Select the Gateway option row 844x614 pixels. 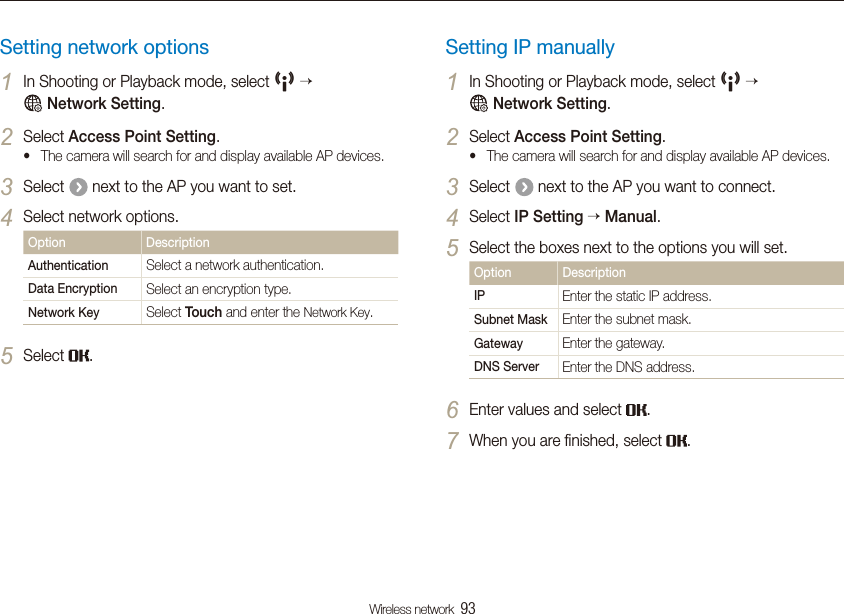(x=656, y=343)
